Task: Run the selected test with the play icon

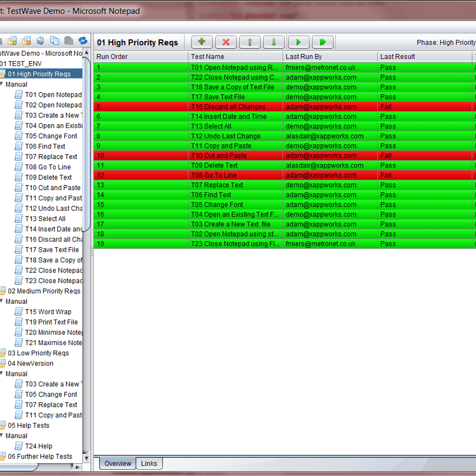Action: pos(298,42)
